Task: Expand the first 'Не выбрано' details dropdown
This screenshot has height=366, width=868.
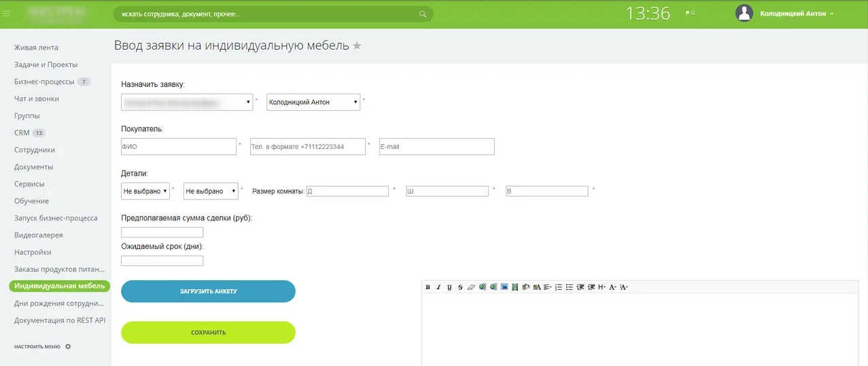Action: tap(145, 191)
